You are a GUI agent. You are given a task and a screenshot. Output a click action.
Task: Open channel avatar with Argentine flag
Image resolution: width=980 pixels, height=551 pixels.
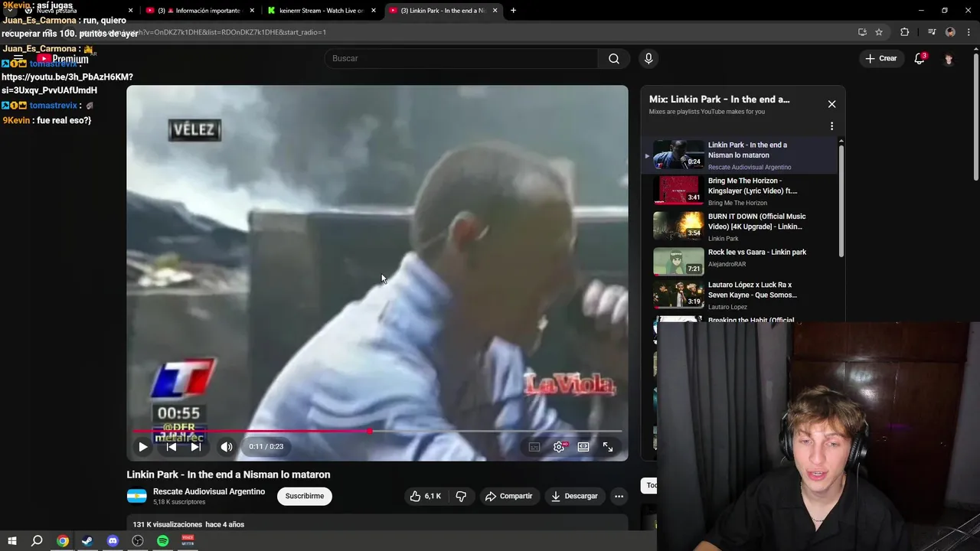[x=137, y=496]
